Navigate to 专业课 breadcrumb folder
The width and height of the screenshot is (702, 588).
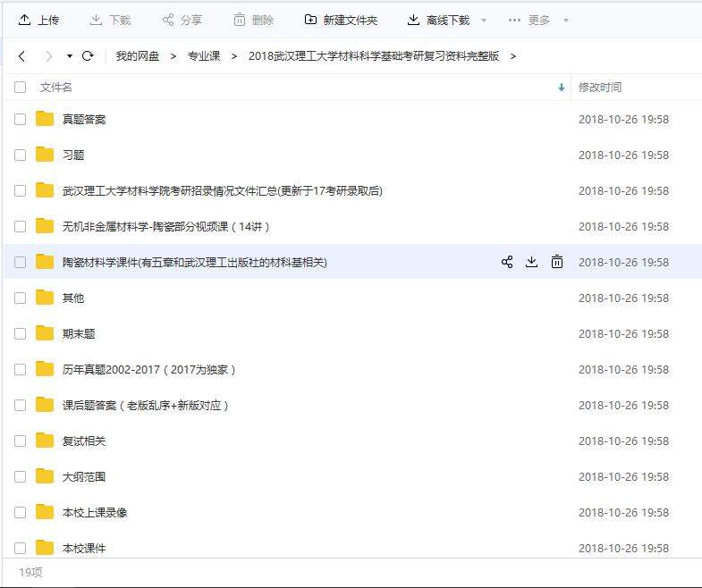tap(203, 56)
